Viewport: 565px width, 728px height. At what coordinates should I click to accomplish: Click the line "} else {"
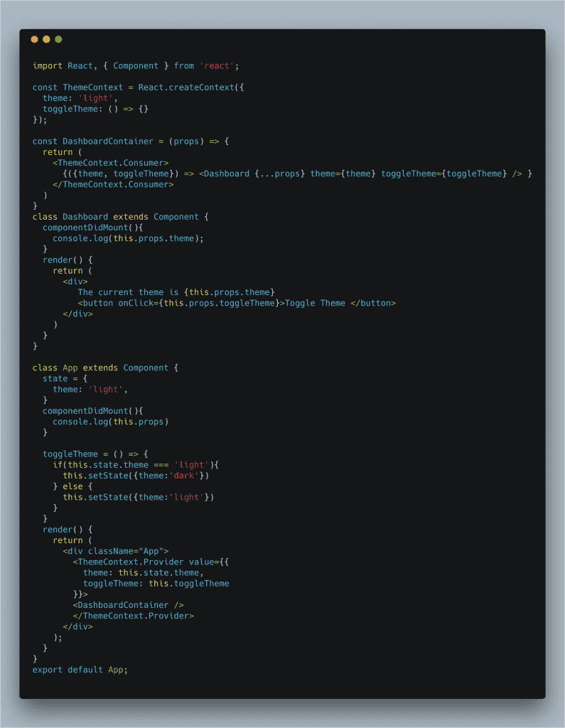click(x=72, y=486)
